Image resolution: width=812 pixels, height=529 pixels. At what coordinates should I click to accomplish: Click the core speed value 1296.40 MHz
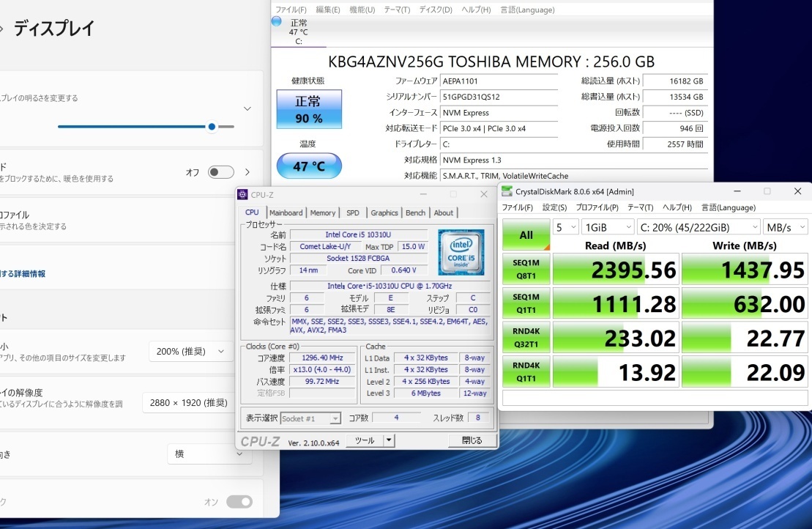[x=322, y=358]
